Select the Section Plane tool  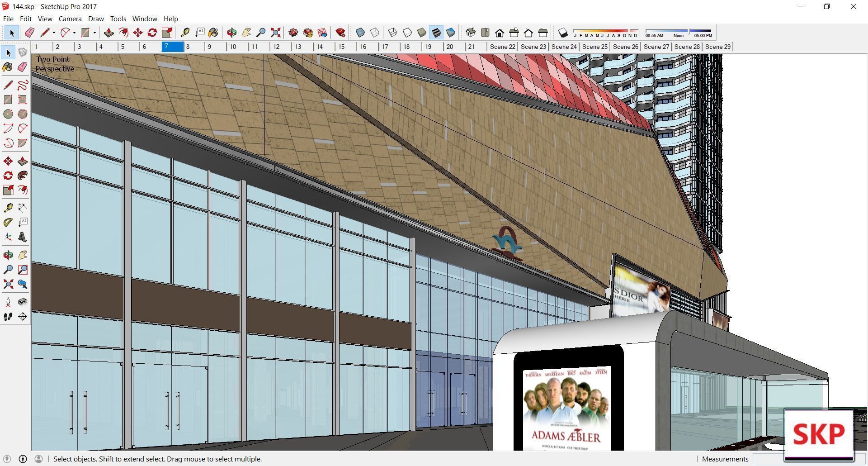(x=23, y=317)
